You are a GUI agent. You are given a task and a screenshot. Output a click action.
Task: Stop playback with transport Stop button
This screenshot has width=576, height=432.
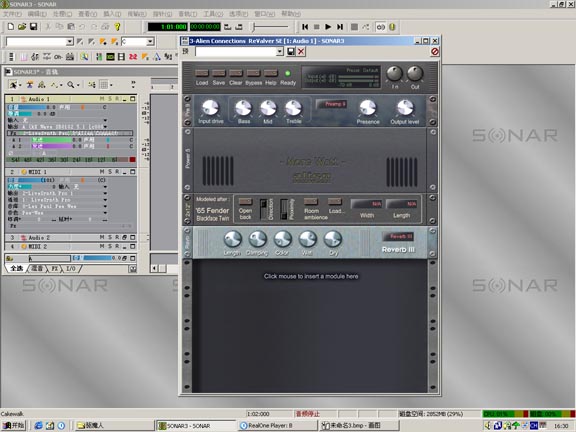click(x=317, y=27)
